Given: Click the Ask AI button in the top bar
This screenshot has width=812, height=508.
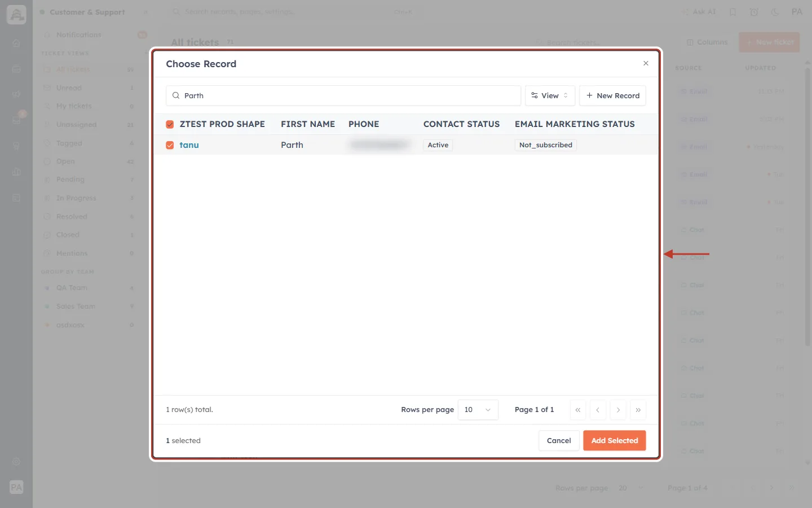Looking at the screenshot, I should [699, 12].
